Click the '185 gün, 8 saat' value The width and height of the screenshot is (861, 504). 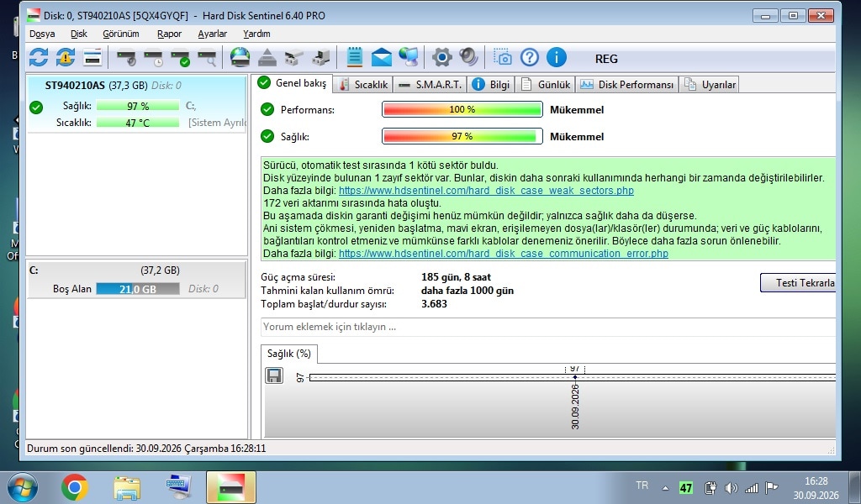[457, 277]
